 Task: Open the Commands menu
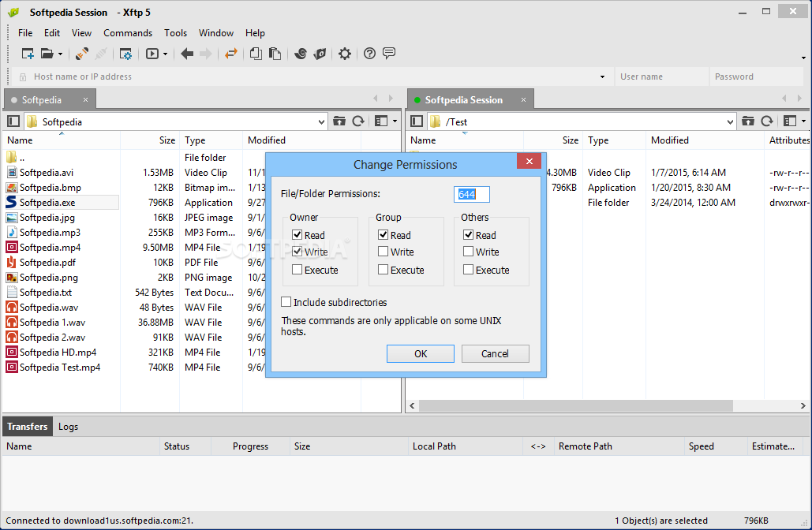tap(128, 32)
